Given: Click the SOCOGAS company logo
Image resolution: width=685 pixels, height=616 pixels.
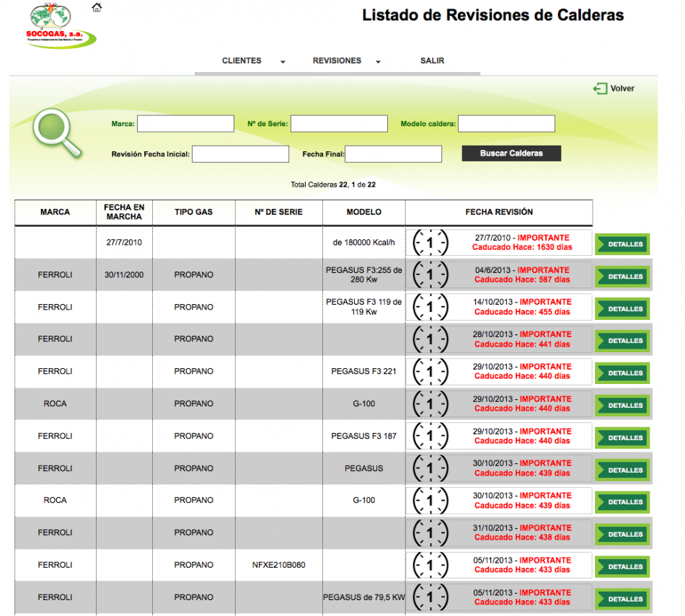Looking at the screenshot, I should coord(61,26).
